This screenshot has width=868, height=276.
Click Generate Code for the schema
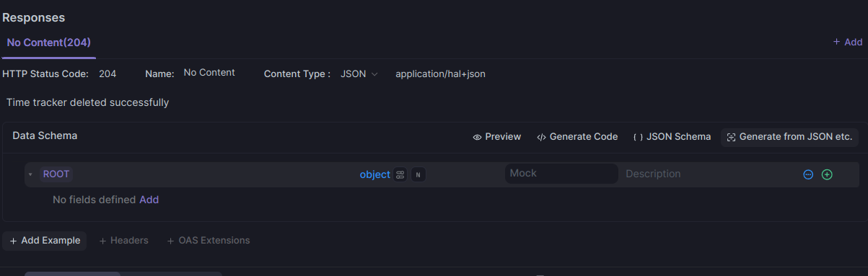(577, 137)
